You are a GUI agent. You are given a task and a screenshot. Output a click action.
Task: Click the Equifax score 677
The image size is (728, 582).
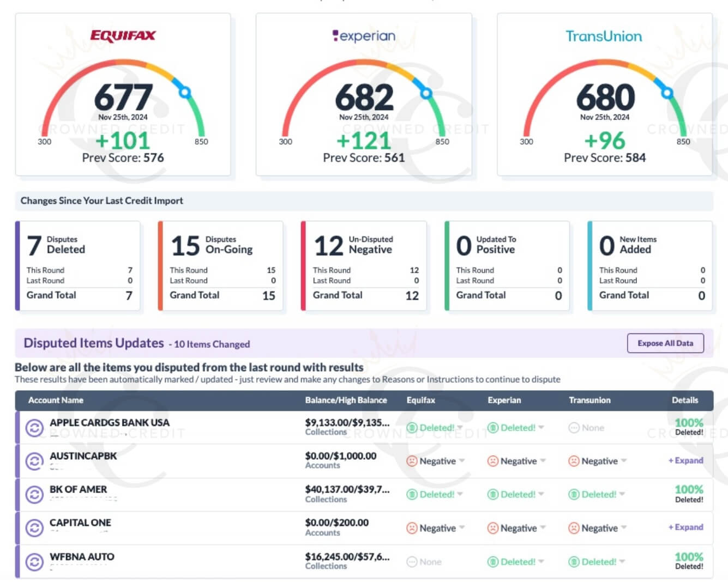123,98
